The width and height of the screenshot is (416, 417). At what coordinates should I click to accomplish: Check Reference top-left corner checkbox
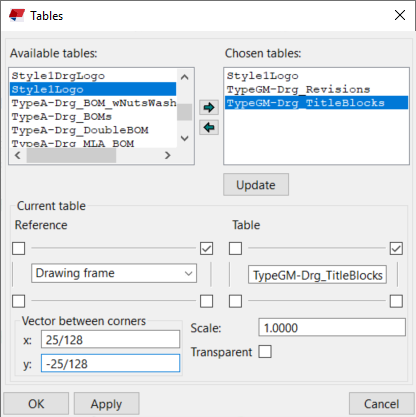pos(19,248)
